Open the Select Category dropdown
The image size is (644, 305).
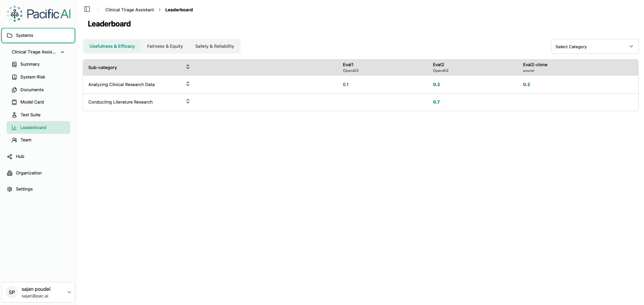(x=594, y=46)
